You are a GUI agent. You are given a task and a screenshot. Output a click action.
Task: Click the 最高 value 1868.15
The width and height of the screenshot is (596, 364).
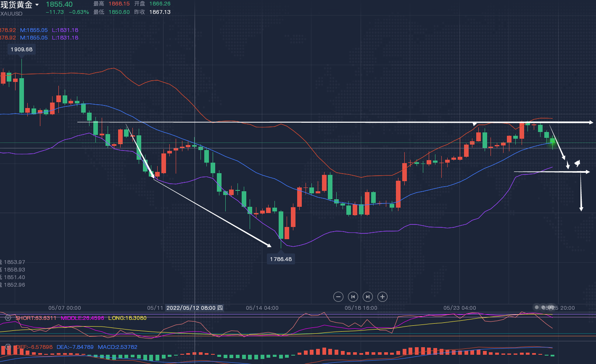119,4
